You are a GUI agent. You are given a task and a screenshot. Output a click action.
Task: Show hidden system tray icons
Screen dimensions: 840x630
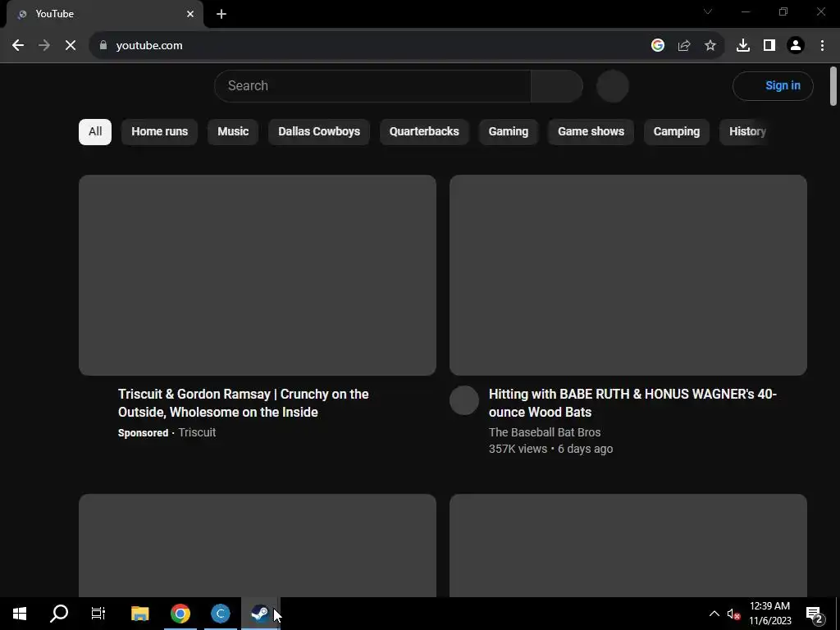coord(714,614)
